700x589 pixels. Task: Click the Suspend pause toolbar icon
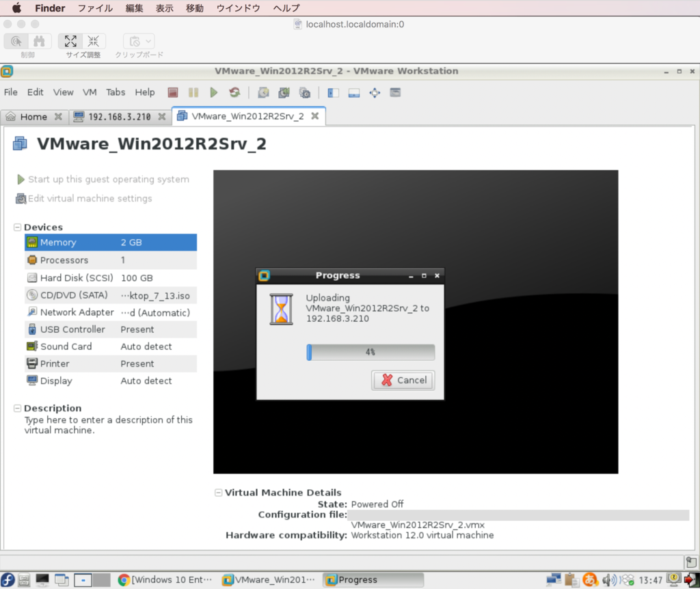coord(193,92)
